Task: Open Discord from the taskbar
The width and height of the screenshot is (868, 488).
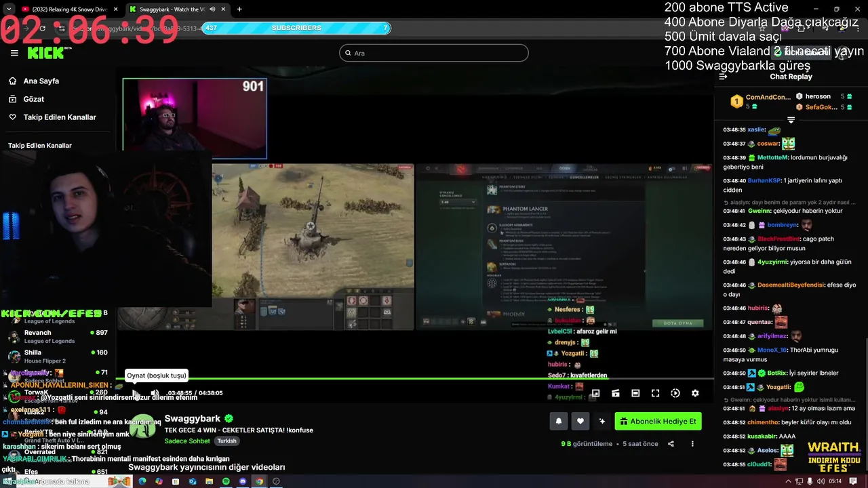Action: point(243,481)
